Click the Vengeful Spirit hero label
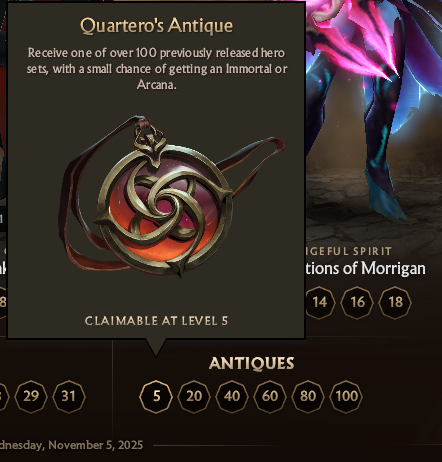Screen dimensions: 442x462 click(x=349, y=251)
